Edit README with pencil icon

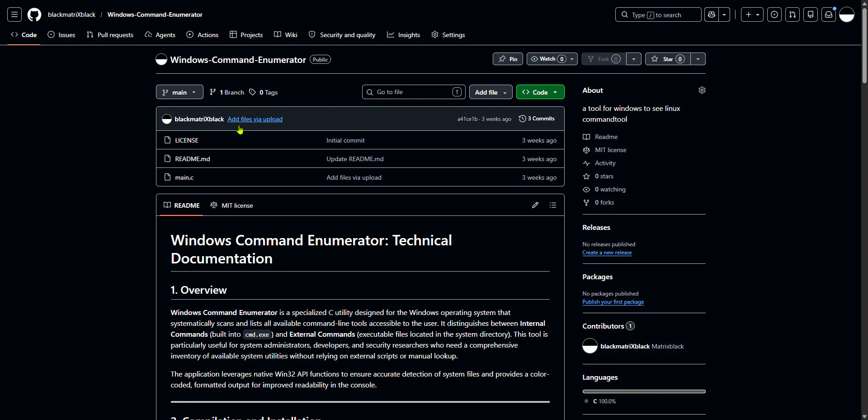pyautogui.click(x=535, y=205)
